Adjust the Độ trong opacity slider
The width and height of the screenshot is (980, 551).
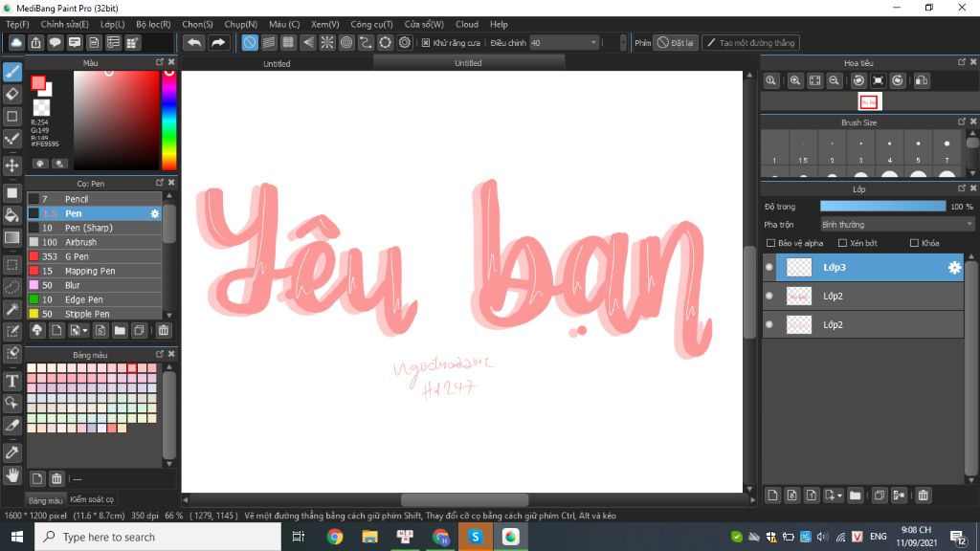(x=882, y=207)
